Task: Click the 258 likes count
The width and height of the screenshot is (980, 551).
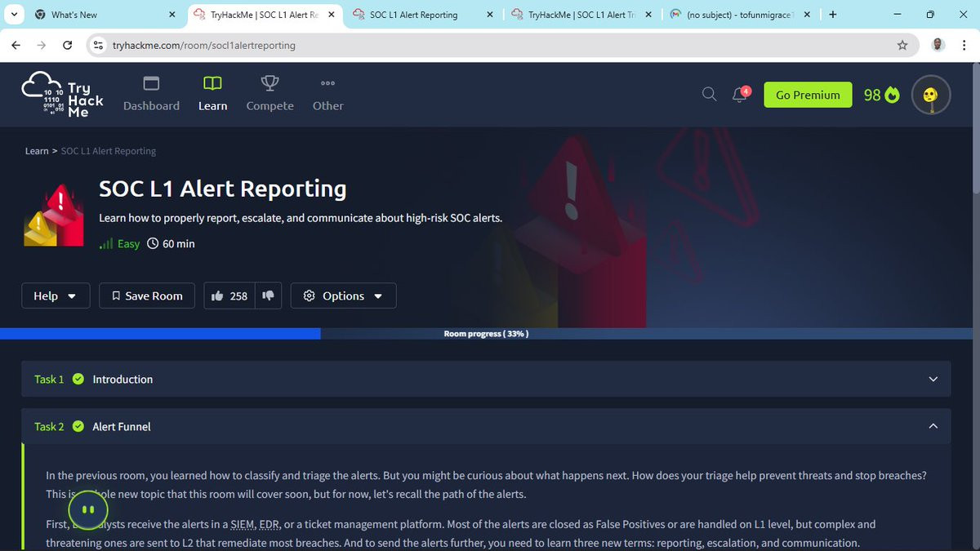Action: point(238,295)
